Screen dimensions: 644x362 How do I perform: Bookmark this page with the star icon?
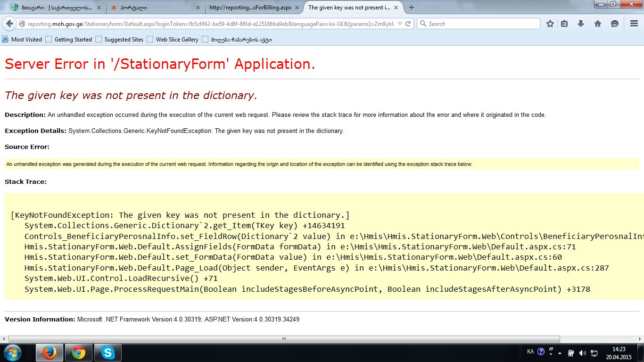point(550,24)
